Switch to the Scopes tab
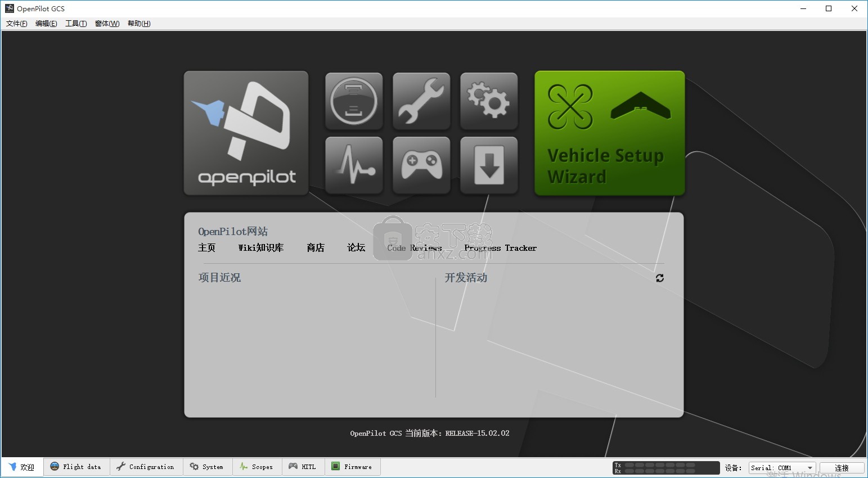868x478 pixels. pyautogui.click(x=257, y=467)
